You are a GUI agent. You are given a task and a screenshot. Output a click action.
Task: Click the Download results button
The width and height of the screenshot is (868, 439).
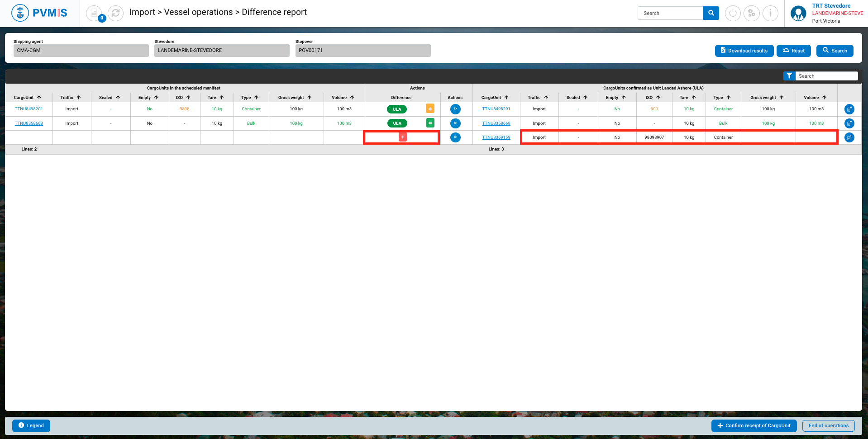(x=744, y=51)
